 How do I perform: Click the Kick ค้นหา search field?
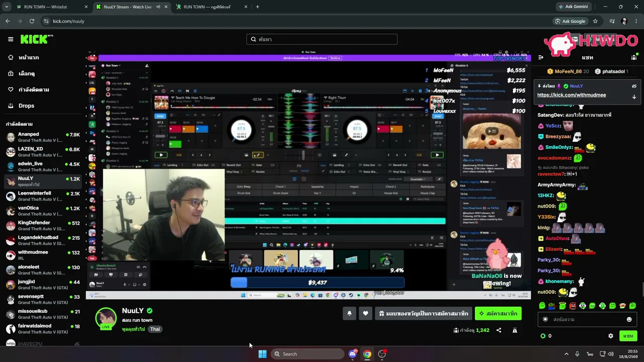(x=322, y=39)
